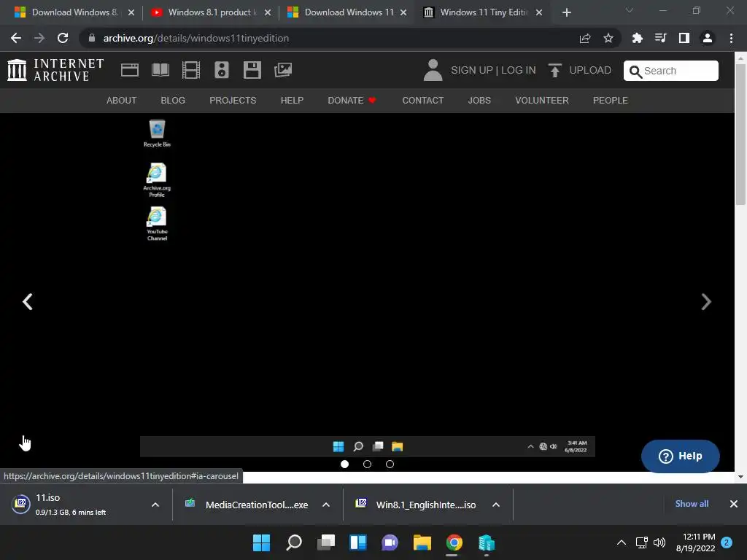Open the BLOG menu item
The image size is (747, 560).
173,101
